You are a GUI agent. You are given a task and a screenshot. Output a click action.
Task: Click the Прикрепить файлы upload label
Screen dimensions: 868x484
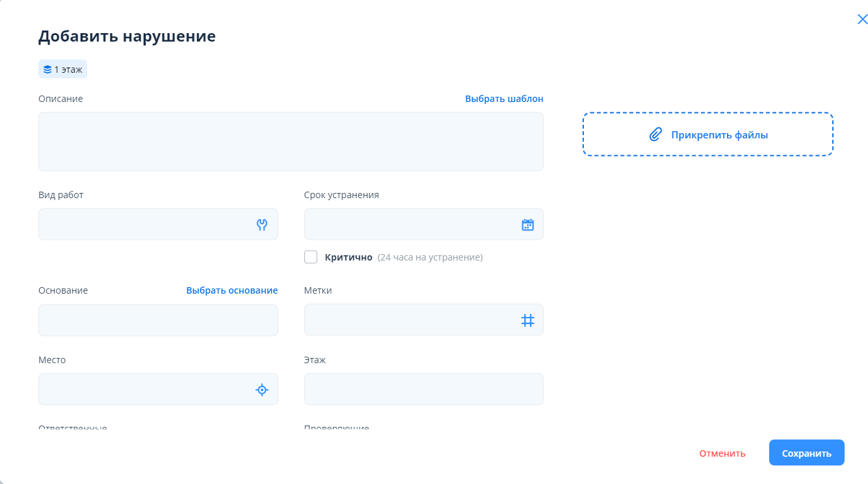point(719,135)
